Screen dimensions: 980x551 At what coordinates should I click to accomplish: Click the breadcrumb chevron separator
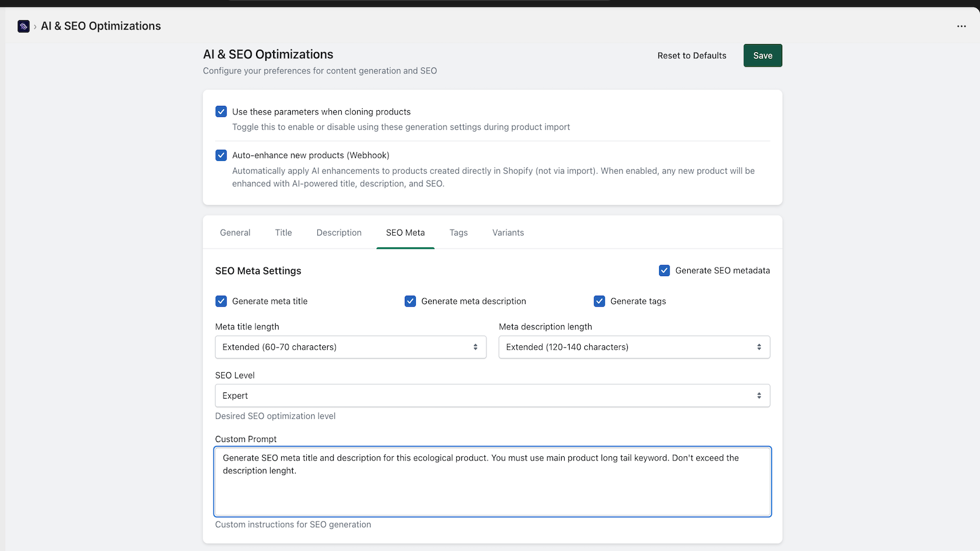click(35, 26)
